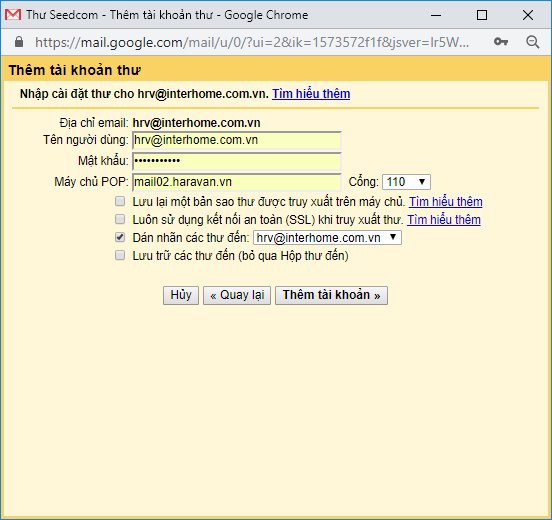Viewport: 552px width, 520px height.
Task: Enable the SSL secure connection checkbox
Action: (120, 219)
